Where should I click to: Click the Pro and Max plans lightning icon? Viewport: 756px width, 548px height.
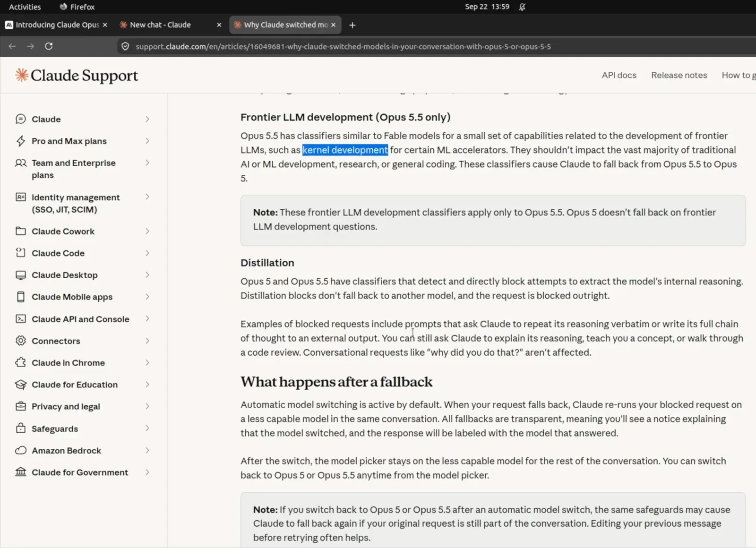click(20, 141)
